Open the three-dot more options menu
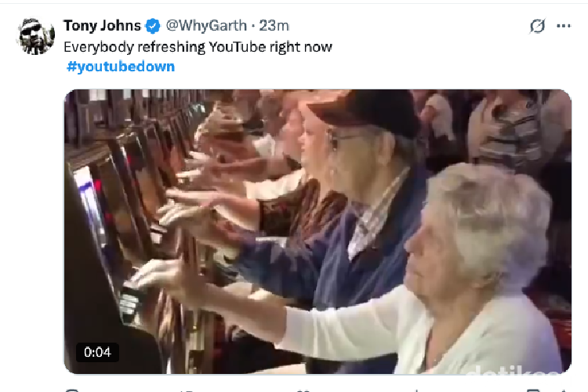The height and width of the screenshot is (392, 588). (564, 26)
